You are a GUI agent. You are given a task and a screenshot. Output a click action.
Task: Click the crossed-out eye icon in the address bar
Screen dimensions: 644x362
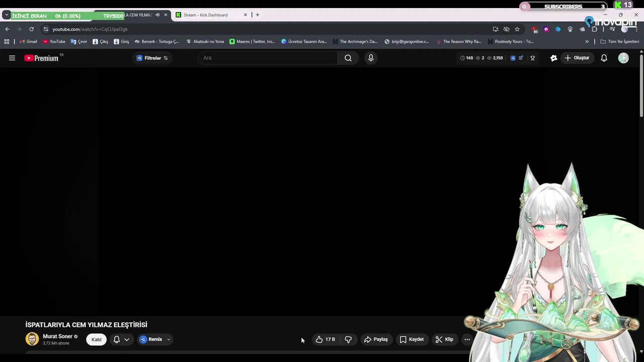(x=507, y=29)
